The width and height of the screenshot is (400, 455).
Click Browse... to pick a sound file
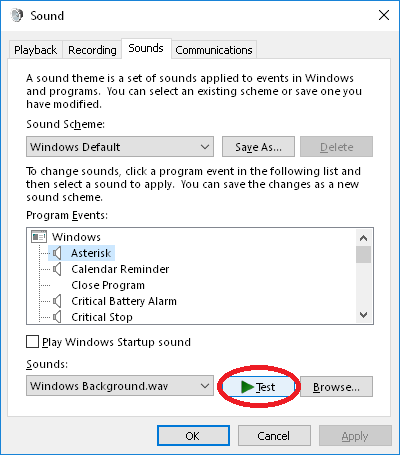[x=336, y=387]
